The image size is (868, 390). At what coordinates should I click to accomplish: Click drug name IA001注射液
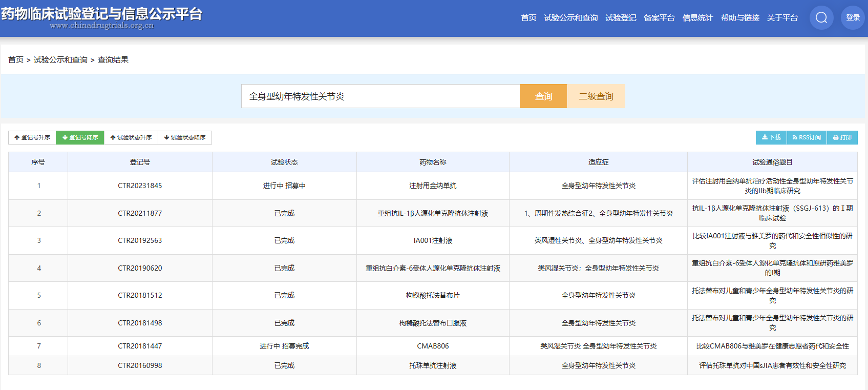433,240
